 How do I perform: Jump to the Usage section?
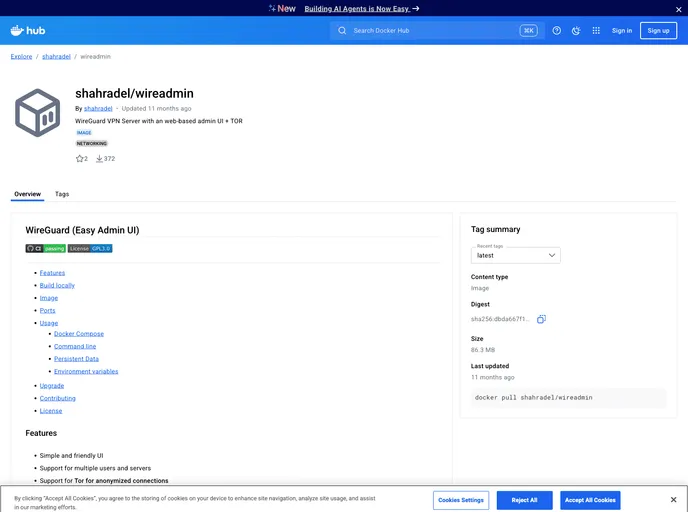49,323
